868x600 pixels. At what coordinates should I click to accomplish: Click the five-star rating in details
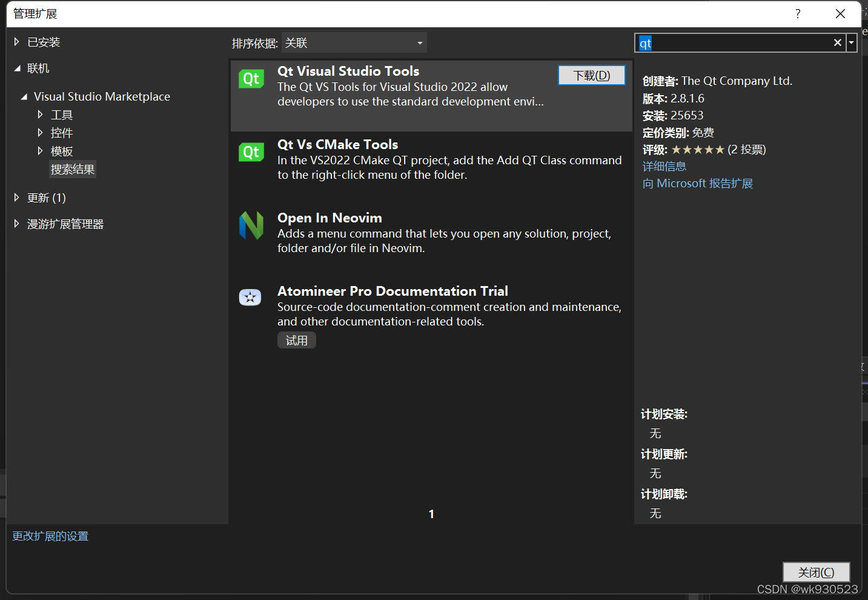pyautogui.click(x=698, y=149)
